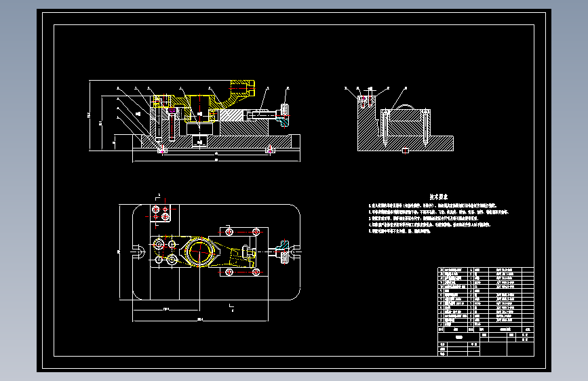Click the section cut marker below the plan view

coord(232,308)
